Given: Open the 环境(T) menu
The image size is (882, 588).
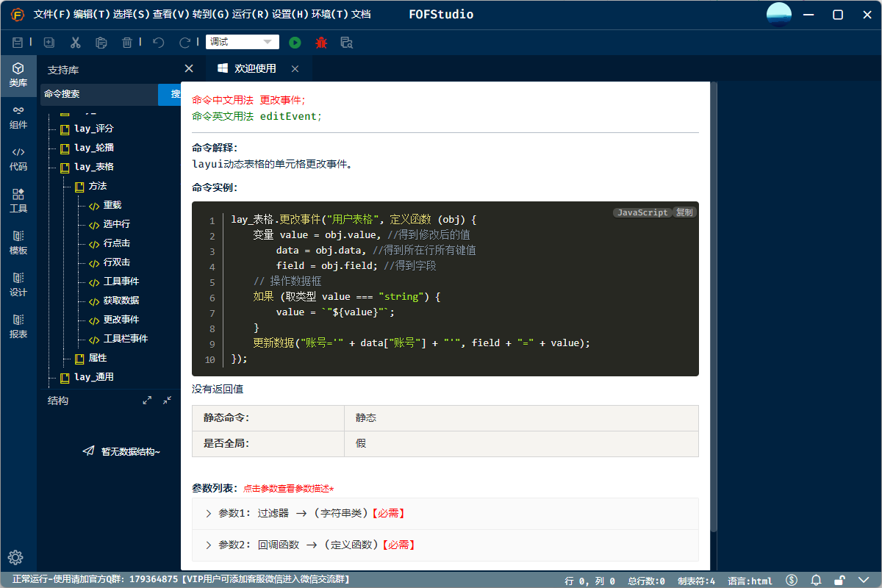Looking at the screenshot, I should tap(330, 15).
